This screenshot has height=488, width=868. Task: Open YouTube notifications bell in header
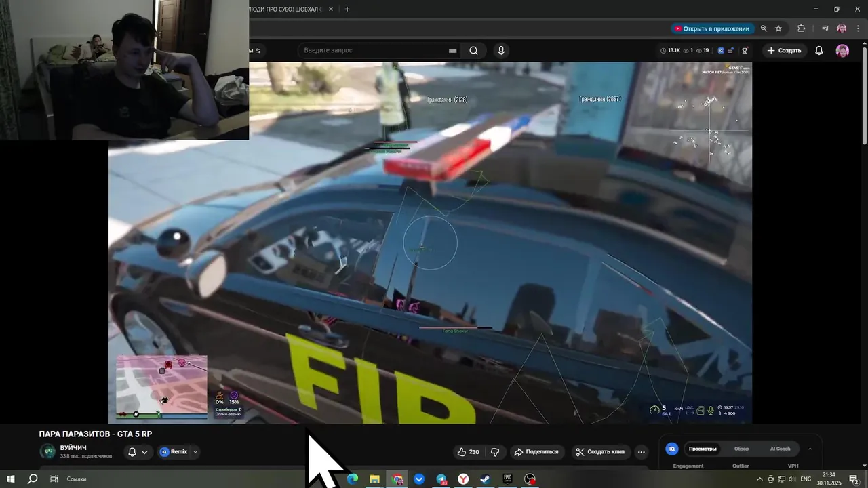click(818, 51)
